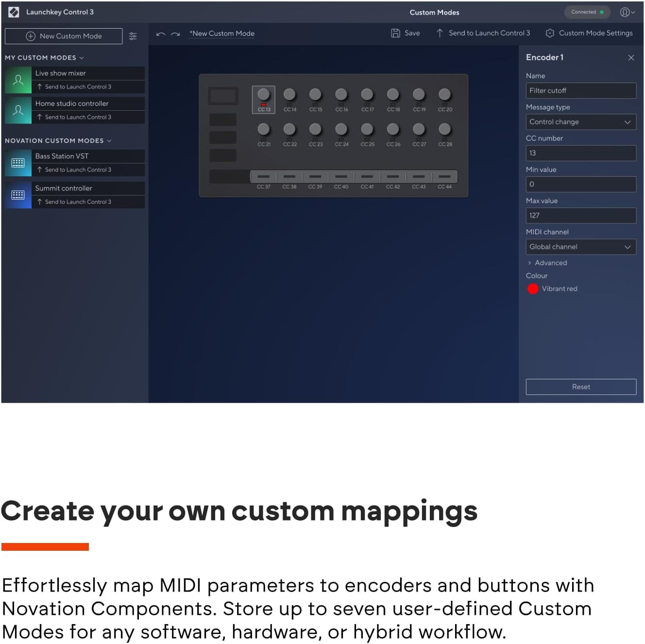Image resolution: width=645 pixels, height=644 pixels.
Task: Click the CC number field
Action: click(581, 153)
